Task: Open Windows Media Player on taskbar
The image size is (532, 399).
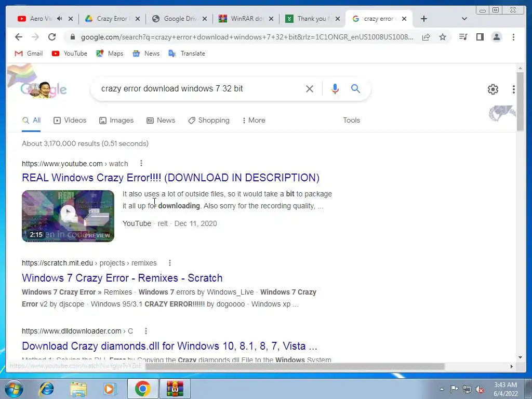Action: 110,389
